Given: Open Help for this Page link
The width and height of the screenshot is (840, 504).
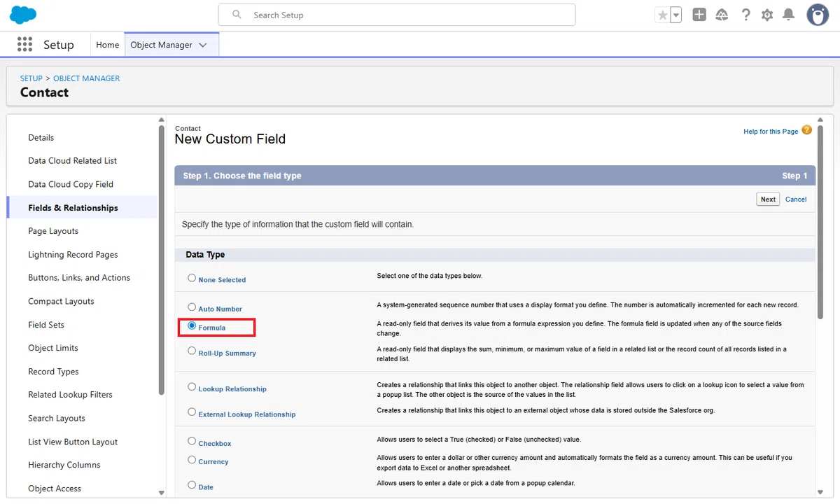Looking at the screenshot, I should [x=771, y=132].
